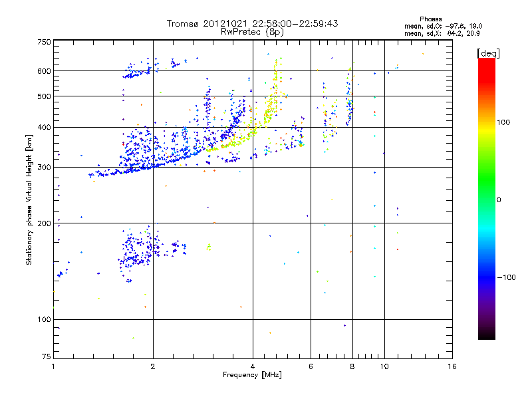This screenshot has height=399, width=532.
Task: Click the colorbar label '0'
Action: click(499, 200)
